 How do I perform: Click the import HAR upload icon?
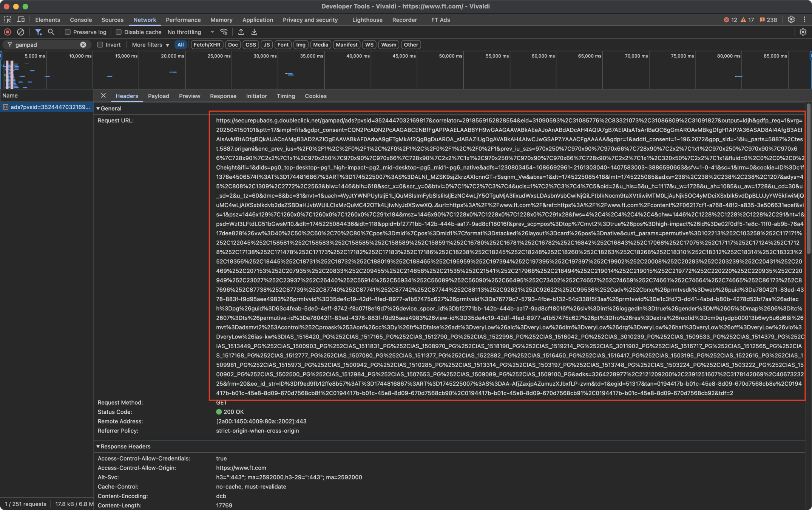point(241,32)
